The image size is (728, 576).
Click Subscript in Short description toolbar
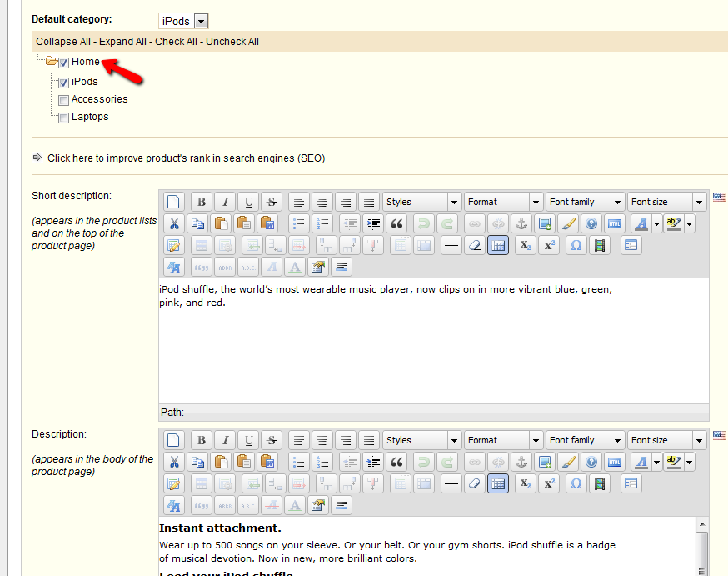coord(525,246)
